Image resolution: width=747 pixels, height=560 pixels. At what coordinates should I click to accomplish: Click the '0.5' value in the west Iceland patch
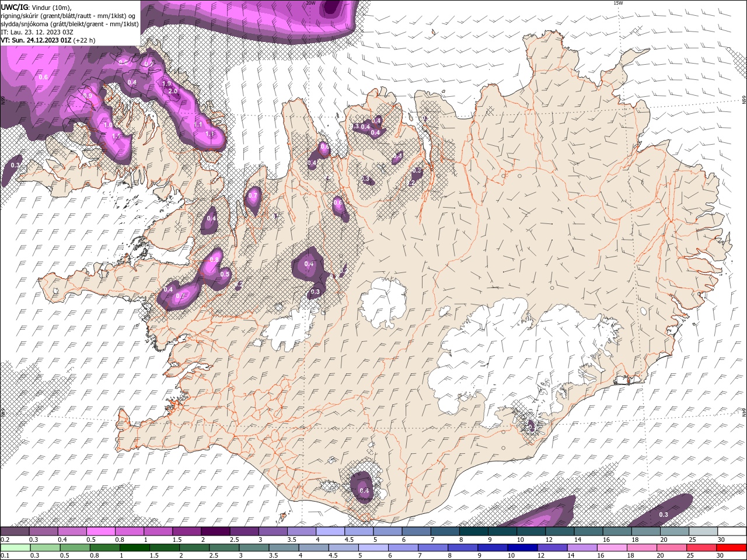pos(225,274)
